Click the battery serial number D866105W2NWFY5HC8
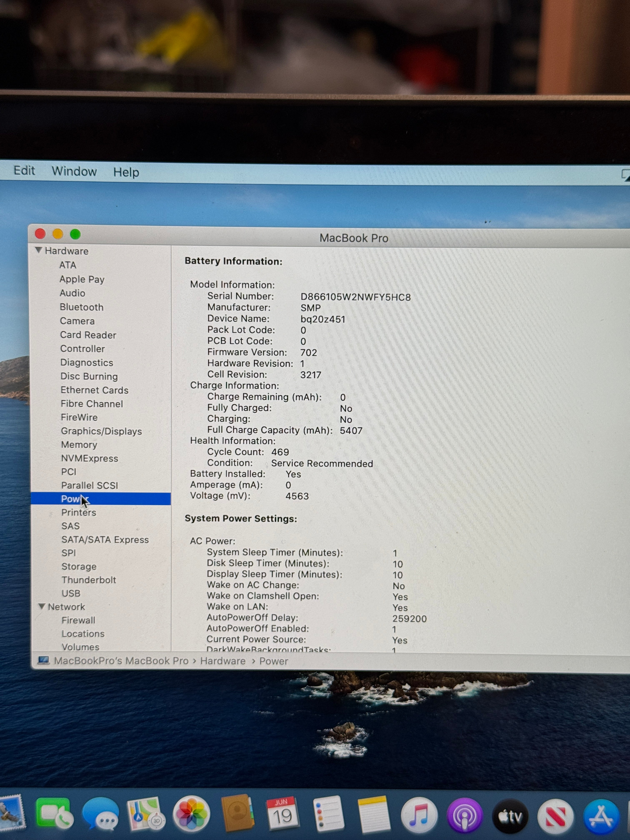 pos(355,297)
